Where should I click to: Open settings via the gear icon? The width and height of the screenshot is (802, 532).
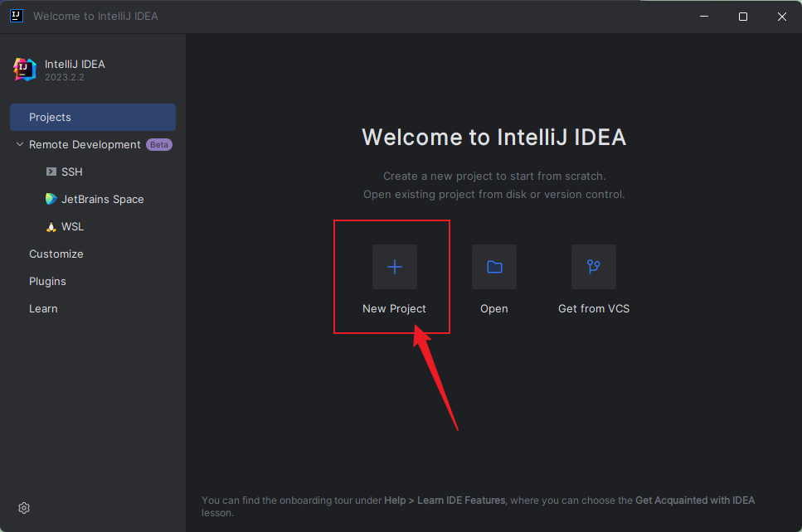(24, 508)
